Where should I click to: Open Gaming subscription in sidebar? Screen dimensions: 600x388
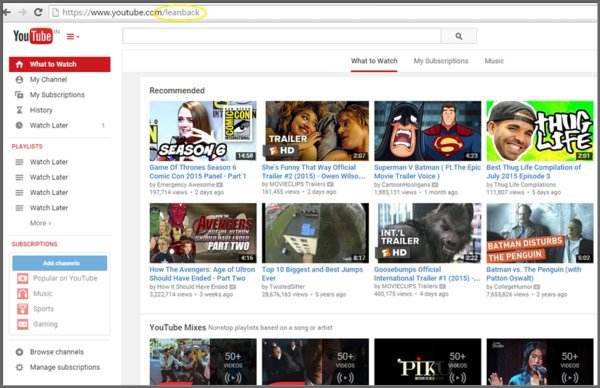pos(45,324)
